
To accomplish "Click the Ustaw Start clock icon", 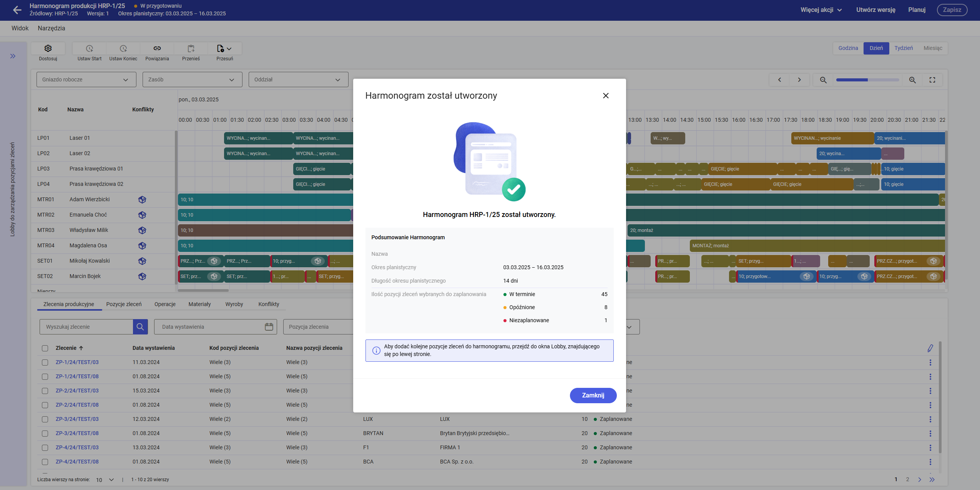I will [x=90, y=48].
